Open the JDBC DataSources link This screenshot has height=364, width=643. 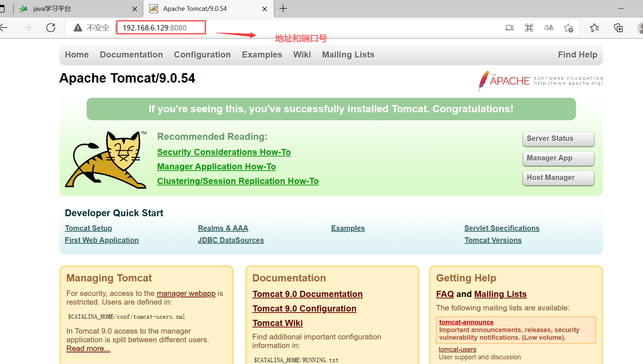pos(231,240)
